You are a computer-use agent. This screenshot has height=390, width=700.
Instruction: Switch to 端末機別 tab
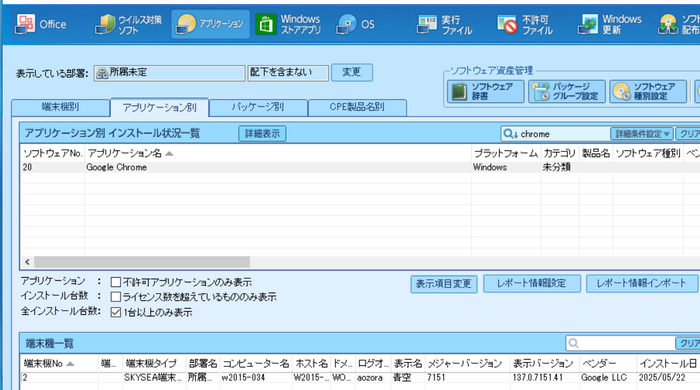[x=60, y=108]
